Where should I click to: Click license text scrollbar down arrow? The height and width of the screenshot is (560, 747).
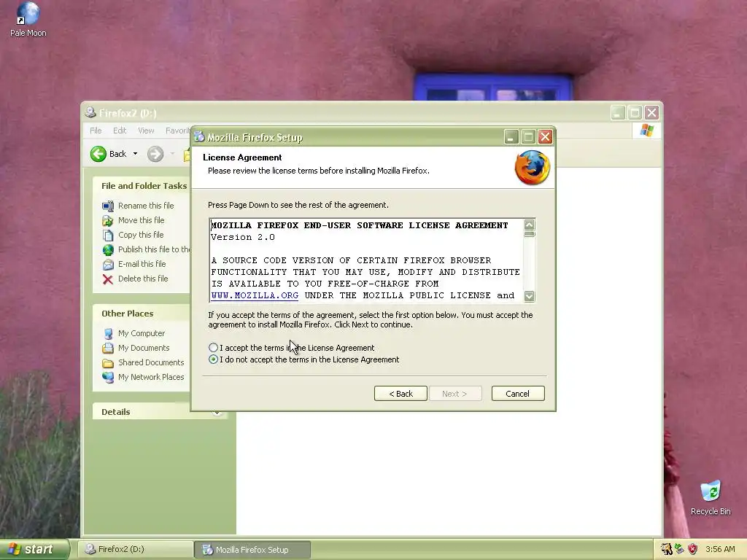pos(530,296)
